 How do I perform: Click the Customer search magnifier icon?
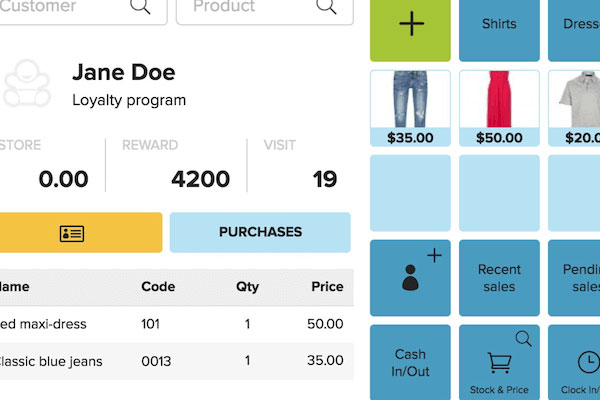coord(140,7)
